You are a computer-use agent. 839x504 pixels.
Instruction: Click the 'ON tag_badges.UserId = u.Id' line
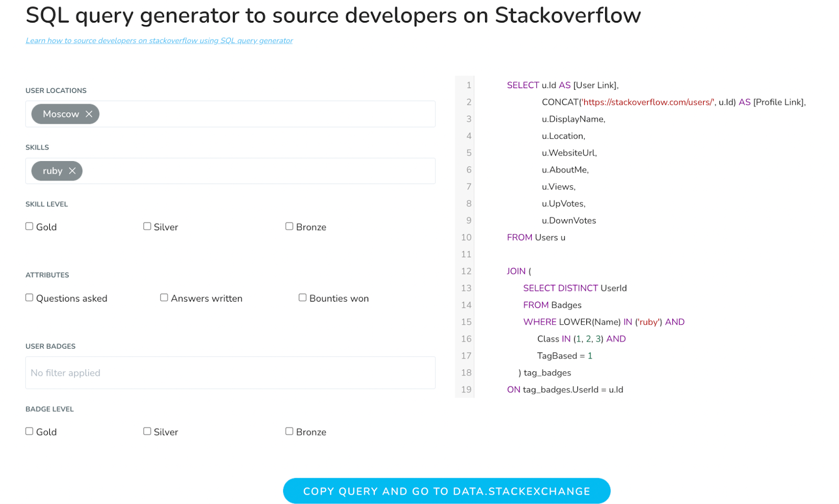pos(565,390)
